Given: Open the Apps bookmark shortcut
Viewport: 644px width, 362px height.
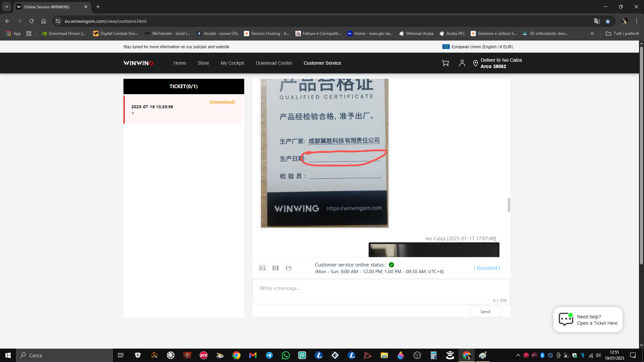Looking at the screenshot, I should pos(13,34).
